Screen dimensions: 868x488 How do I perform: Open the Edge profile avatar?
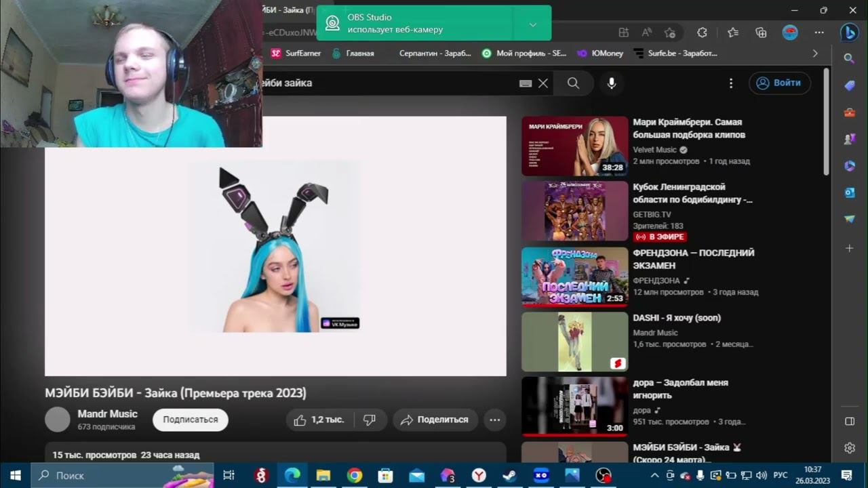pyautogui.click(x=790, y=33)
